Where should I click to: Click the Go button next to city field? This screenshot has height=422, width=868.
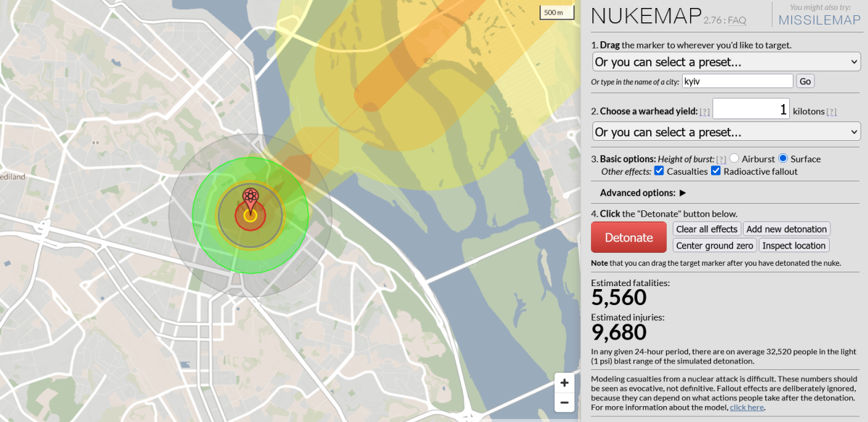(x=805, y=82)
